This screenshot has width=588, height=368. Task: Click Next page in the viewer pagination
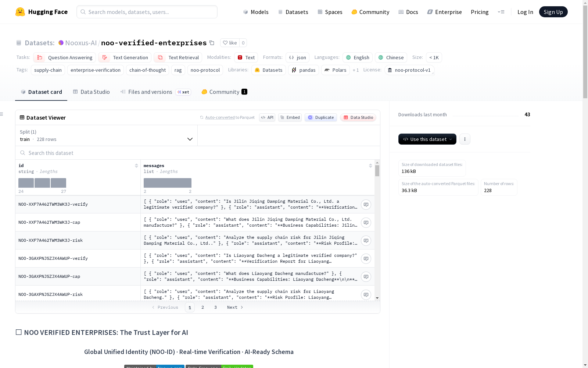point(235,307)
